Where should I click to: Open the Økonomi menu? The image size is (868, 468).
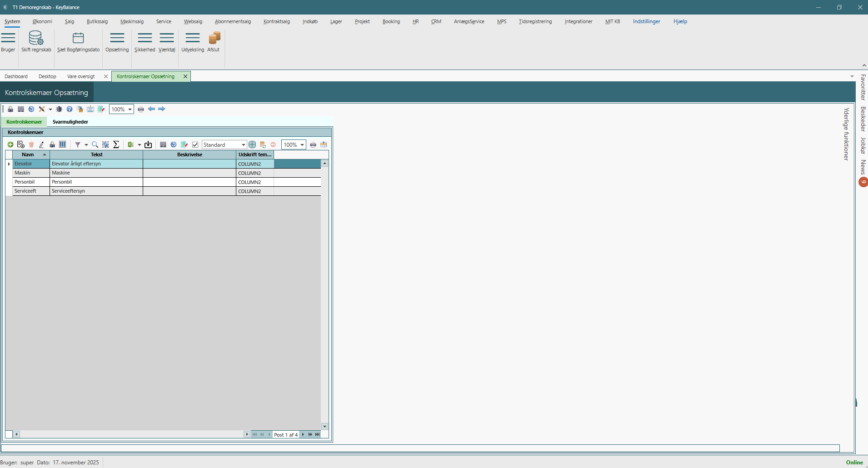pos(42,21)
